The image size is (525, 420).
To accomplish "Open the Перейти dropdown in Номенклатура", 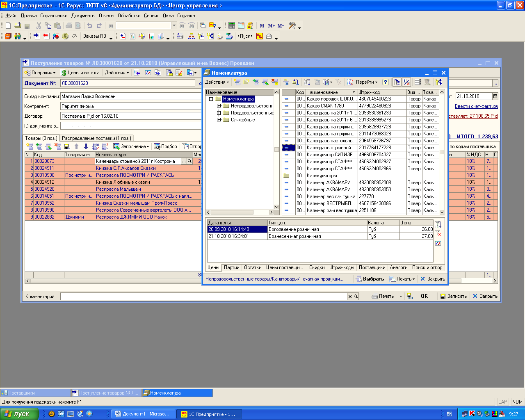I will click(x=367, y=82).
